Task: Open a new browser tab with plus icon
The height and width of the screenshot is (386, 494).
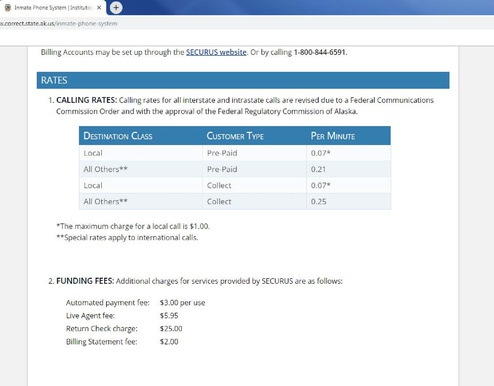Action: tap(116, 8)
